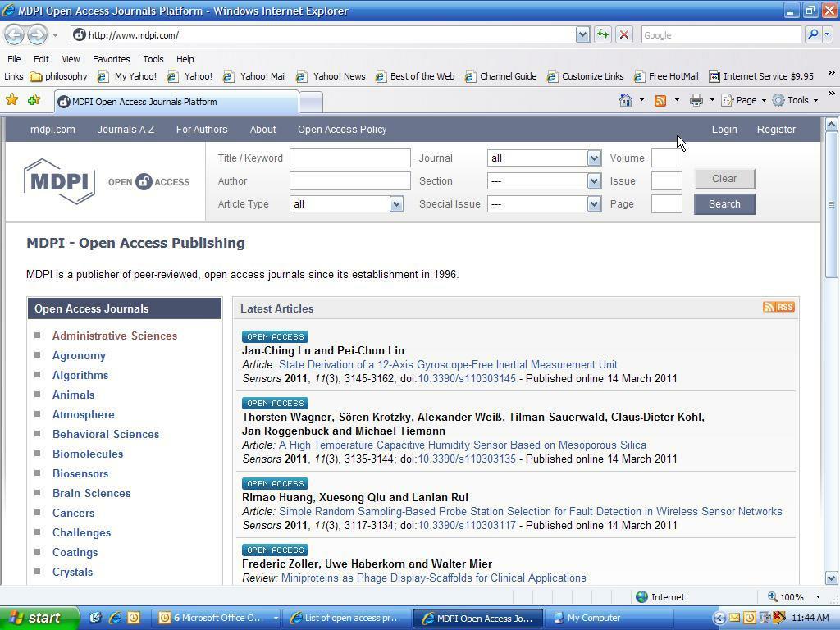The width and height of the screenshot is (840, 630).
Task: Open the Favorites Center star icon
Action: point(11,99)
